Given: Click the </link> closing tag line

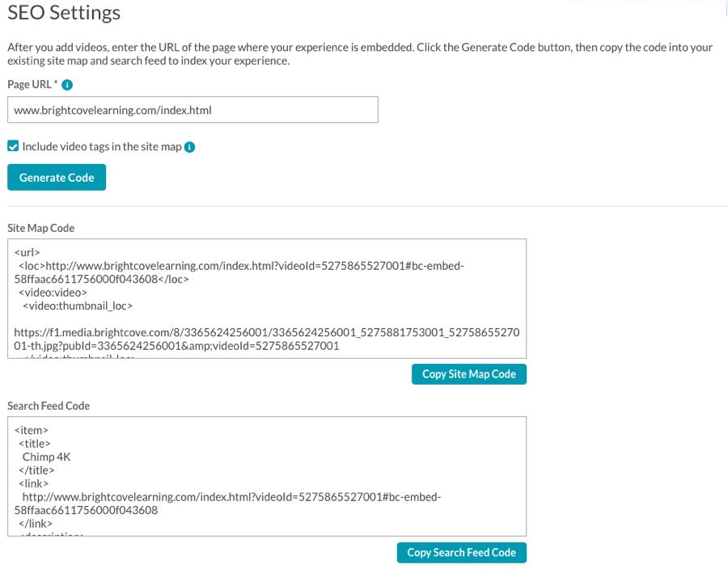Looking at the screenshot, I should 36,524.
